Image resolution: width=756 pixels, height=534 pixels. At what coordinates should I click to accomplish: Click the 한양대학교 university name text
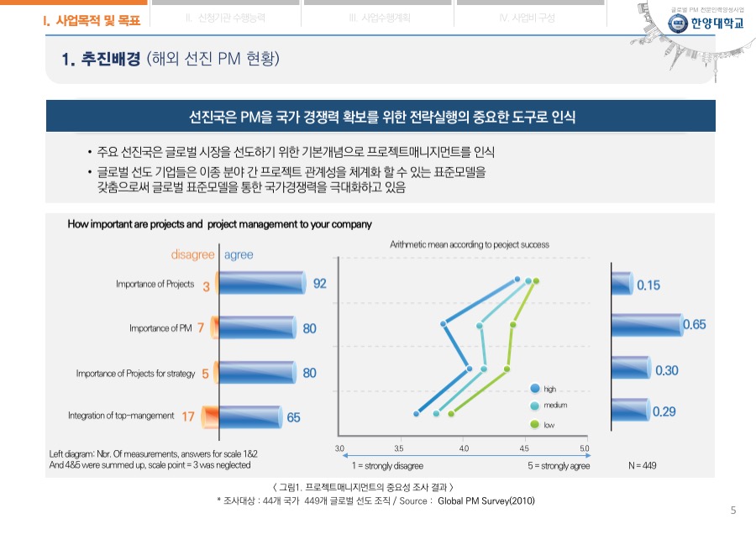pos(717,24)
